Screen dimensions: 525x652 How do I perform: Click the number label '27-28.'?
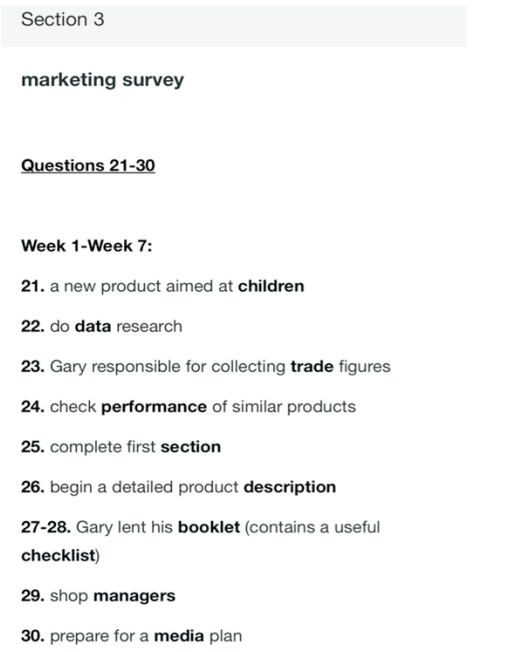(x=46, y=527)
